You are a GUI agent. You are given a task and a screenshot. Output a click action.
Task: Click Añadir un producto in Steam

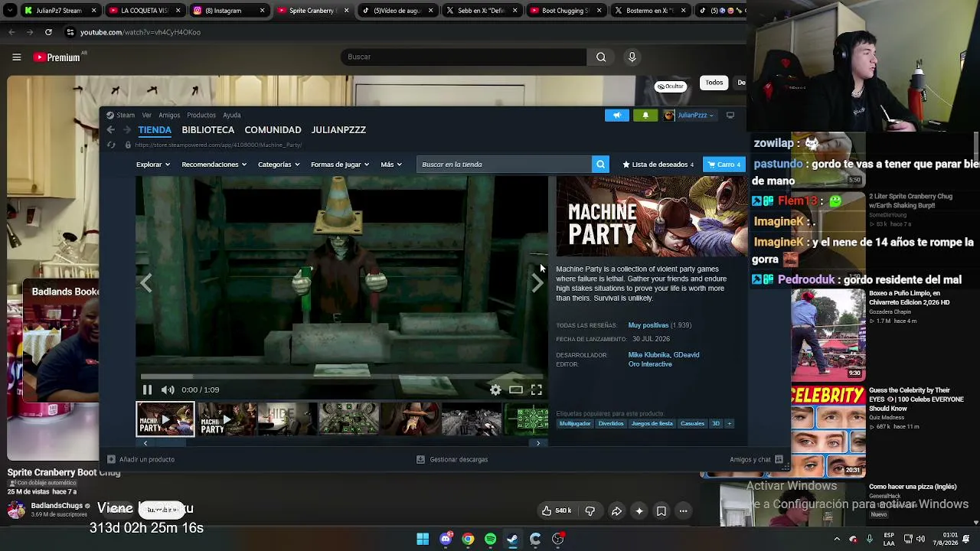coord(141,460)
